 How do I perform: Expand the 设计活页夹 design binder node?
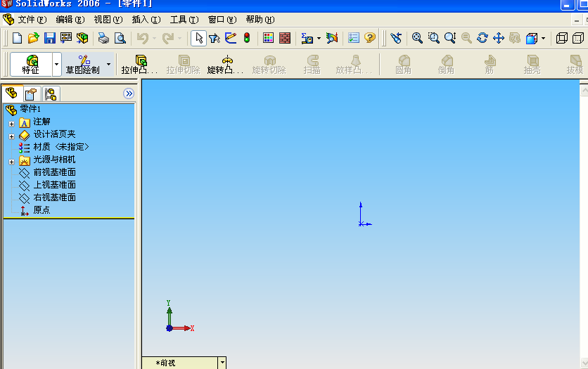[12, 136]
